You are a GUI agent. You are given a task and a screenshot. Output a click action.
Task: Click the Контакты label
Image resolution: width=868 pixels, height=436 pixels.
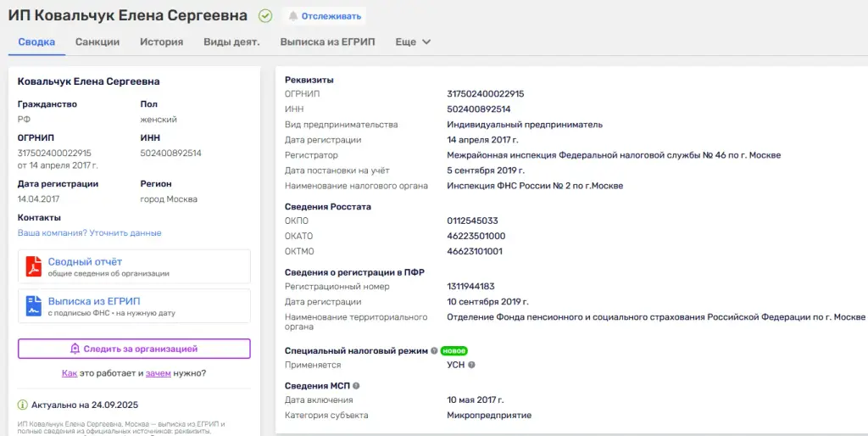(x=39, y=218)
